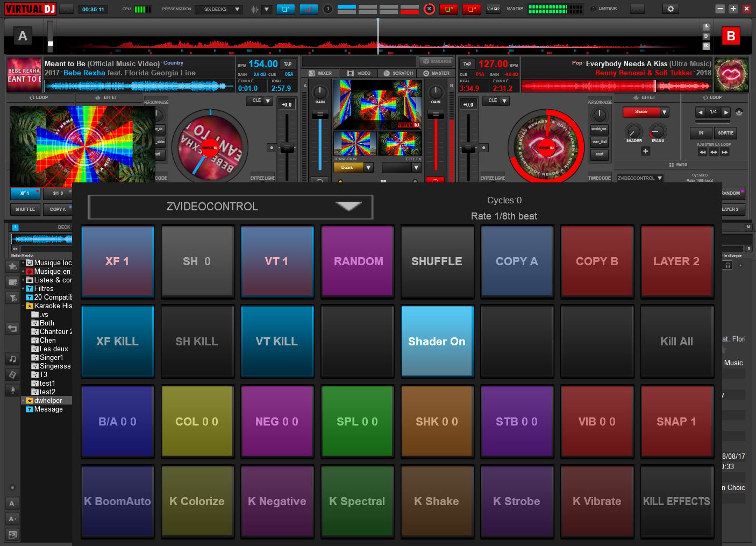Toggle TIMECODE on deck B
Image resolution: width=756 pixels, height=546 pixels.
[599, 178]
